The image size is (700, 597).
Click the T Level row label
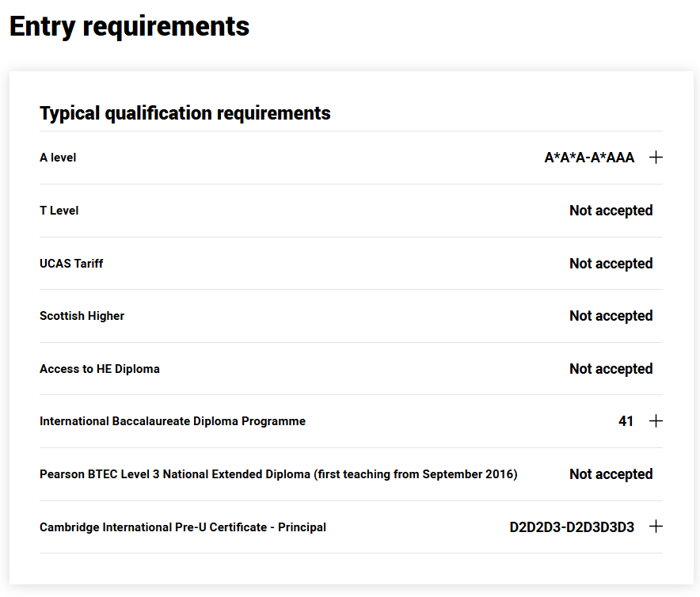pos(59,211)
